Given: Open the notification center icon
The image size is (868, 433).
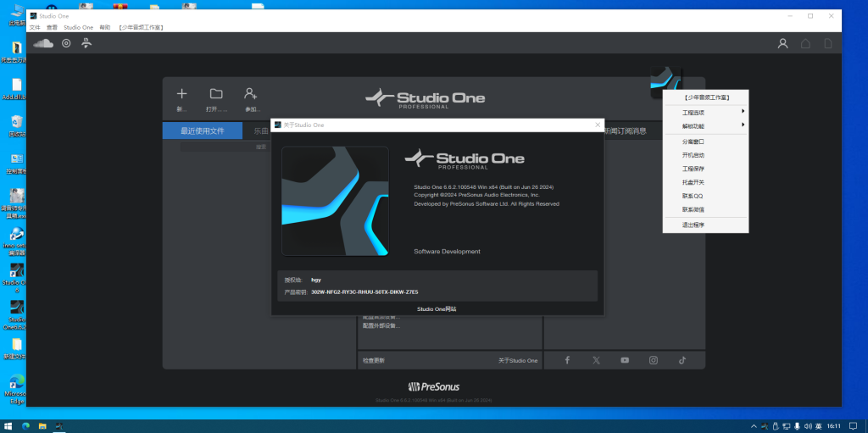Looking at the screenshot, I should click(x=853, y=426).
